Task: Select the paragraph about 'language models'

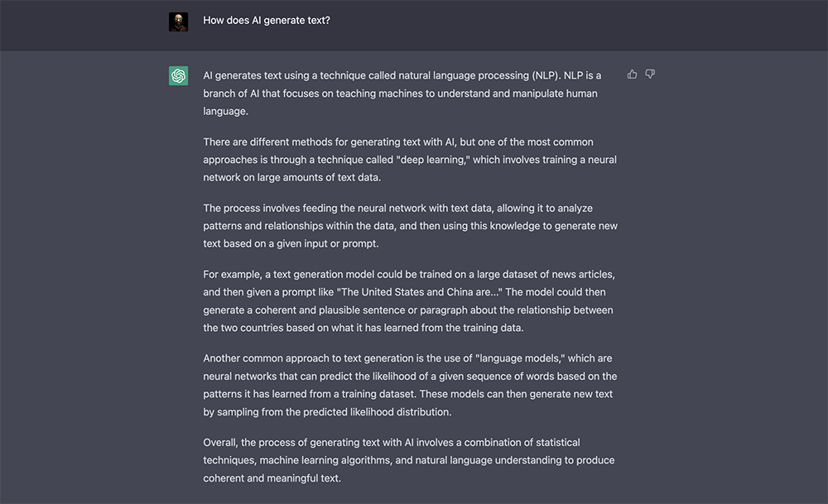Action: pyautogui.click(x=410, y=384)
